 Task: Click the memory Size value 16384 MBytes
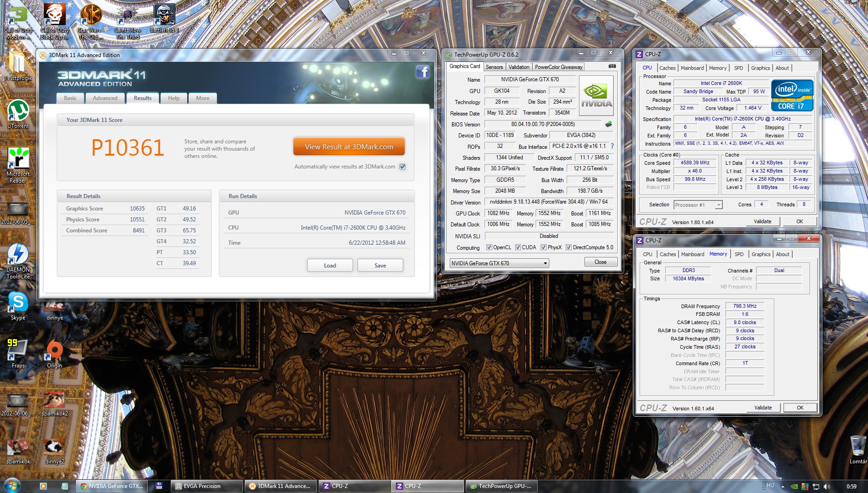pyautogui.click(x=688, y=278)
